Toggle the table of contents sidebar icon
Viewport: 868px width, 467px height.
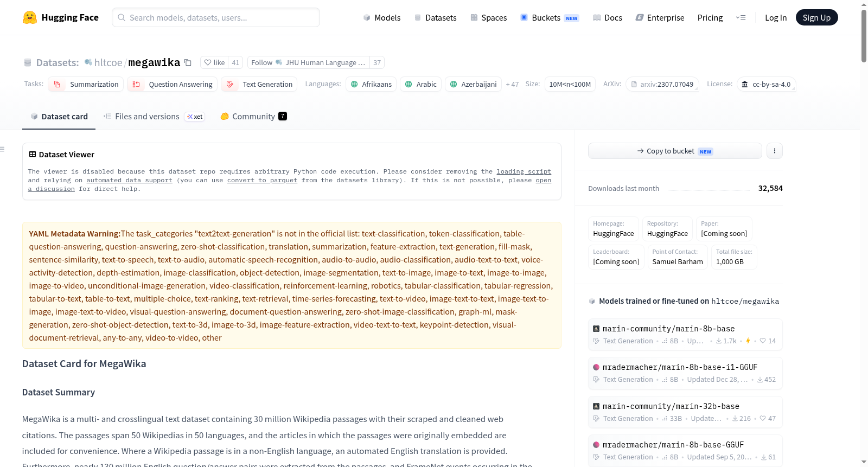point(3,149)
